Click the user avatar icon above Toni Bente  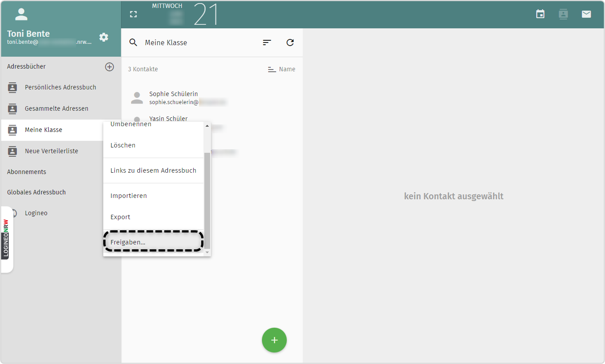21,14
